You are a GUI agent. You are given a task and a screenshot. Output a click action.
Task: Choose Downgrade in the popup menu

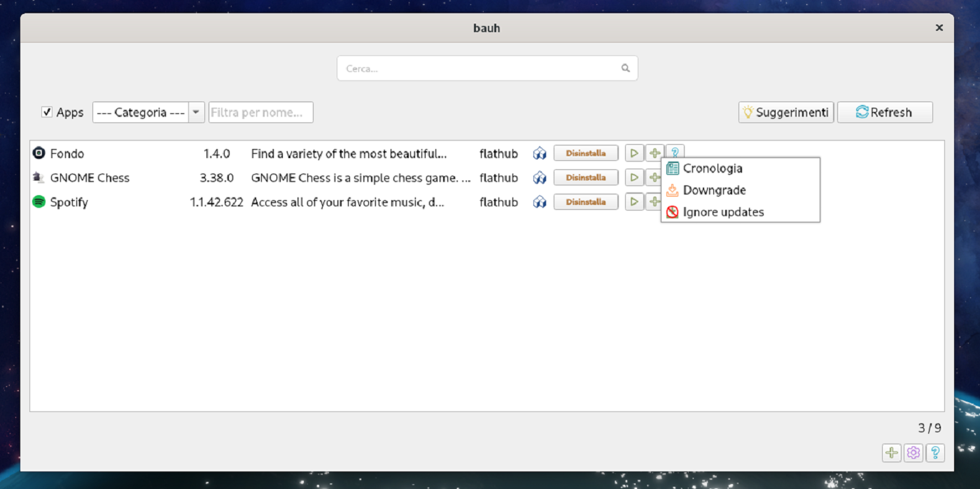click(x=741, y=190)
